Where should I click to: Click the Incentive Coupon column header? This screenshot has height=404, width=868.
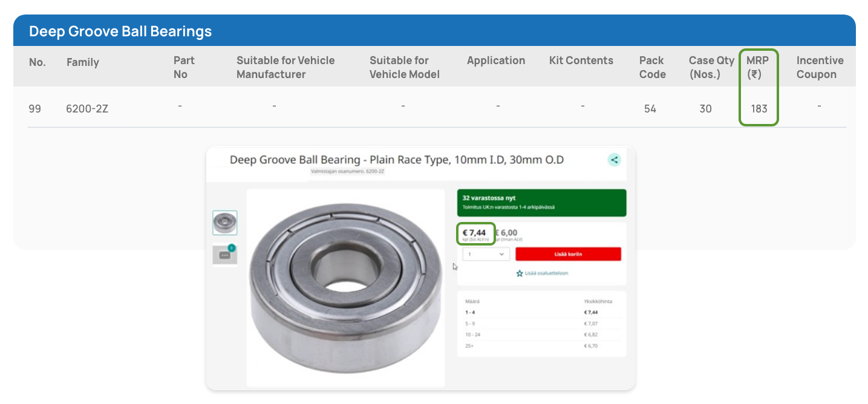(820, 67)
